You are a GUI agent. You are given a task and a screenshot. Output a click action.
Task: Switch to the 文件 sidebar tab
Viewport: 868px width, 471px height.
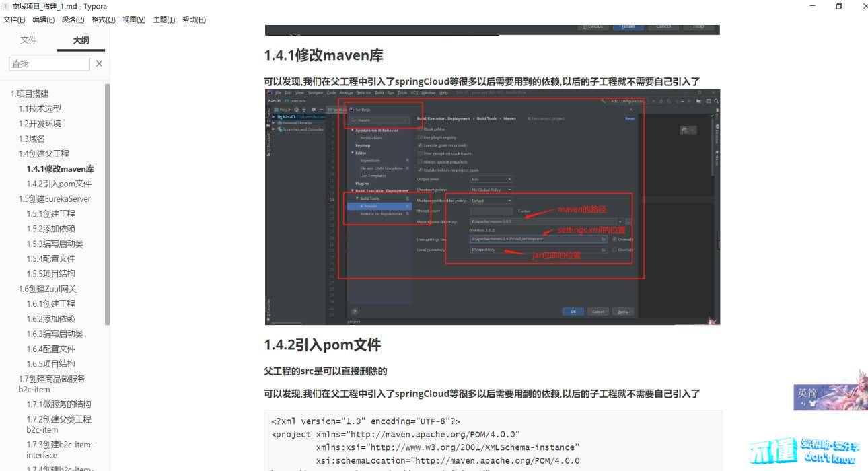(28, 40)
